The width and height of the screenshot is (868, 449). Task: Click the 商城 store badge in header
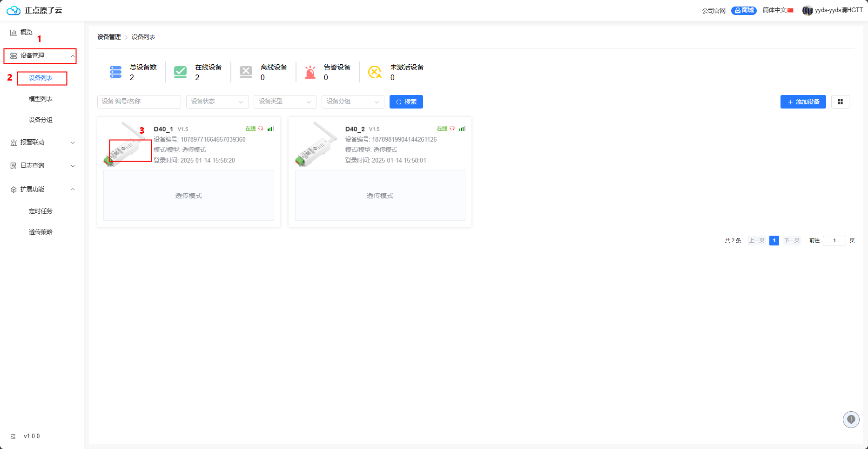pos(744,10)
